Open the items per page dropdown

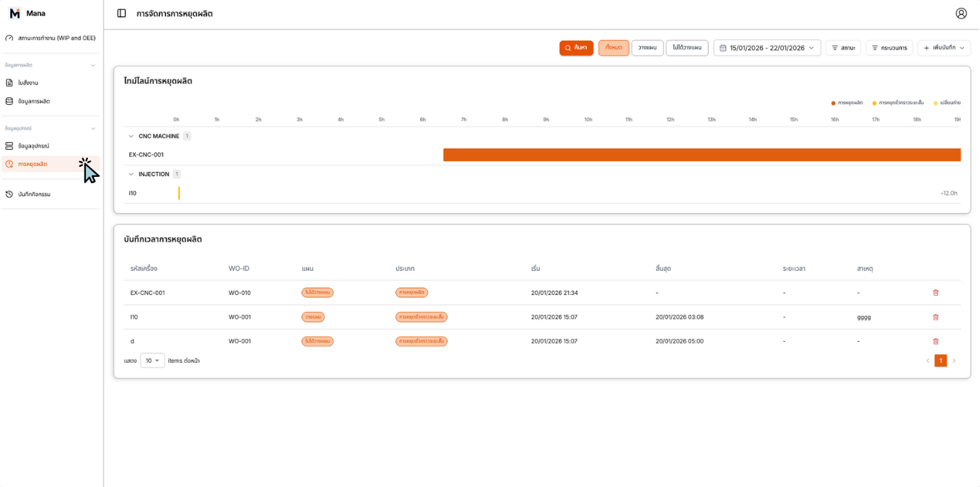pyautogui.click(x=152, y=360)
